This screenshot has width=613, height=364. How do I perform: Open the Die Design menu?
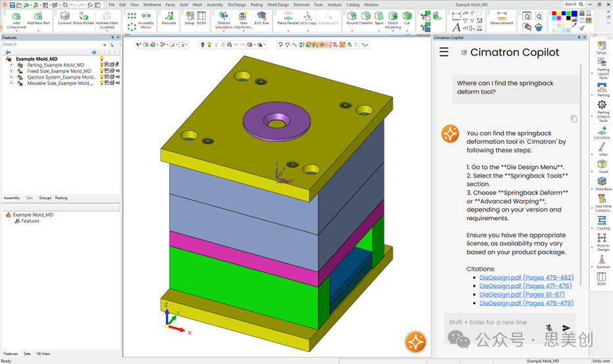[x=237, y=5]
